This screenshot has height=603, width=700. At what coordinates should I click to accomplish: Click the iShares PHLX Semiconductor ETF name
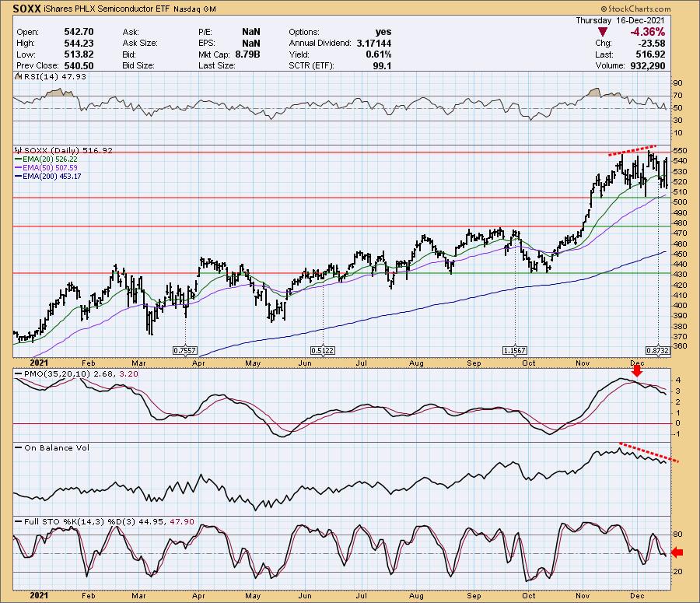click(x=107, y=9)
